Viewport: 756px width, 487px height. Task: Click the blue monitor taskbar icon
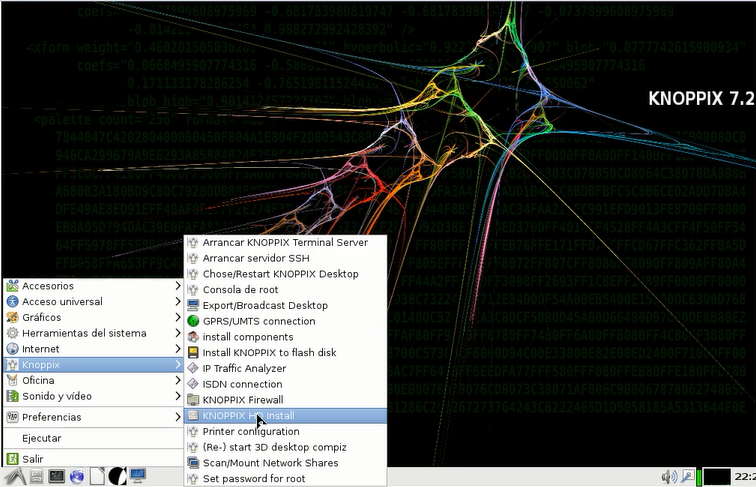pos(138,476)
